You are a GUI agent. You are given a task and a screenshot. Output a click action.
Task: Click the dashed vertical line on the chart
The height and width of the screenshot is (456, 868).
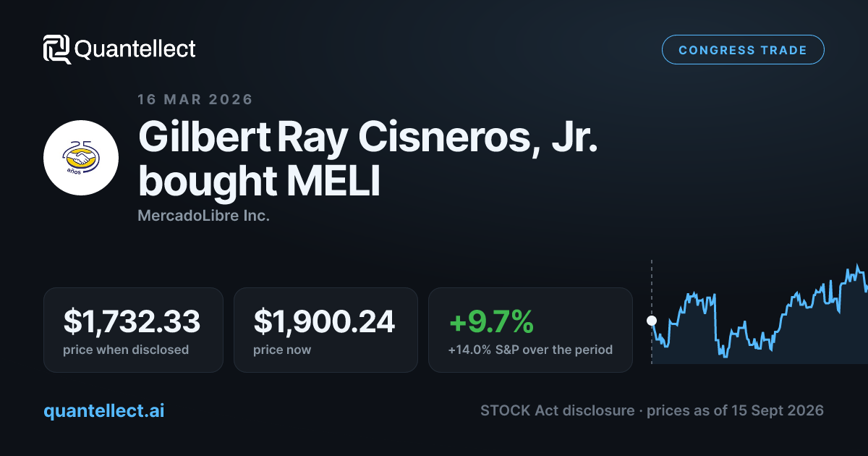pyautogui.click(x=652, y=311)
